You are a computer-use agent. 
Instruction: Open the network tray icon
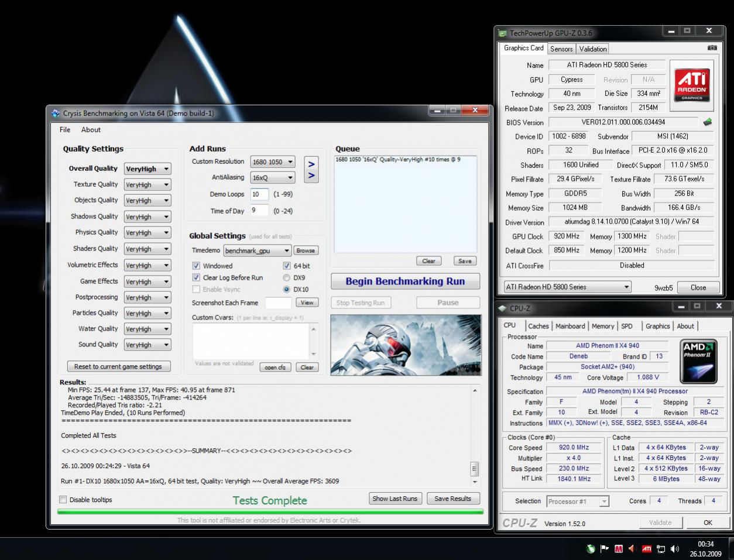pyautogui.click(x=661, y=549)
